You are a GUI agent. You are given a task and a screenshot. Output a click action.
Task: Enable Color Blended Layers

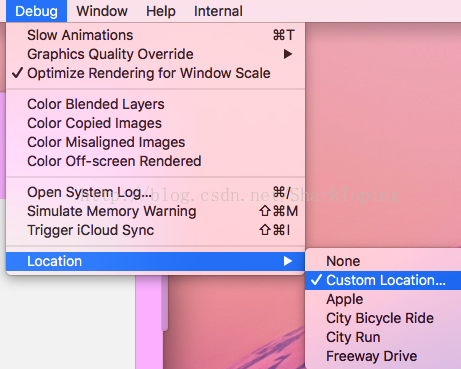coord(155,104)
